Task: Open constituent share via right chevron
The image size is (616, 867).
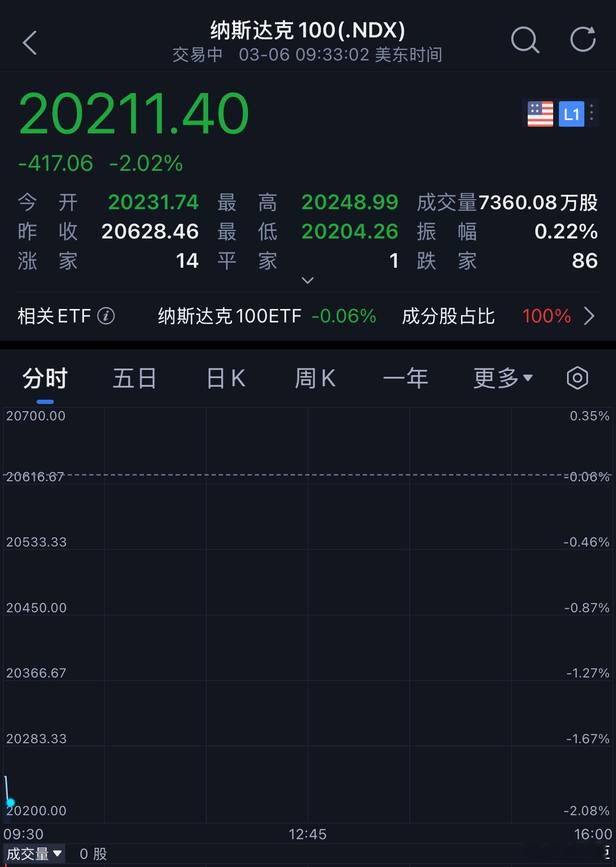Action: (x=589, y=316)
